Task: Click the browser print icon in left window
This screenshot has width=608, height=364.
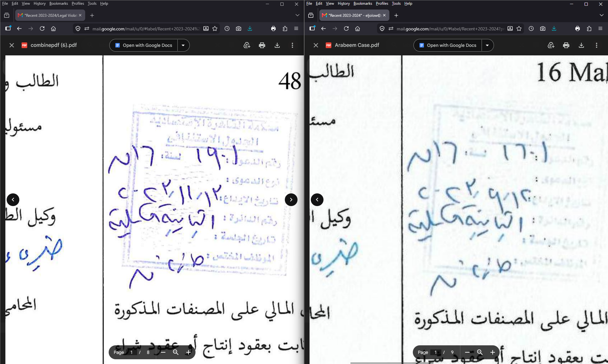Action: 273,28
